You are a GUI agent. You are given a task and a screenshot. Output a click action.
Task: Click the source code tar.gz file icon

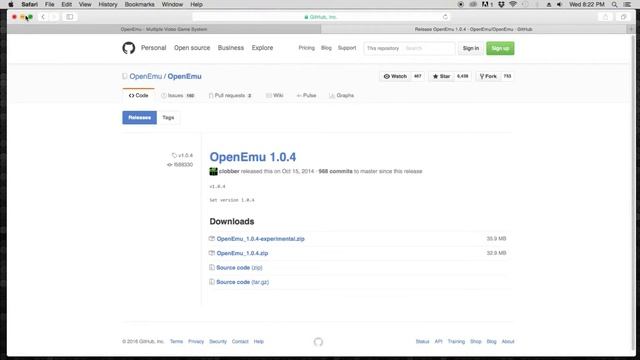coord(211,282)
